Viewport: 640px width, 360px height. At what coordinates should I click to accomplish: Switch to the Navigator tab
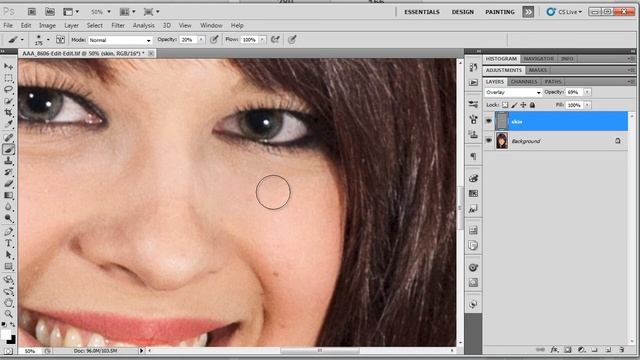[x=538, y=59]
